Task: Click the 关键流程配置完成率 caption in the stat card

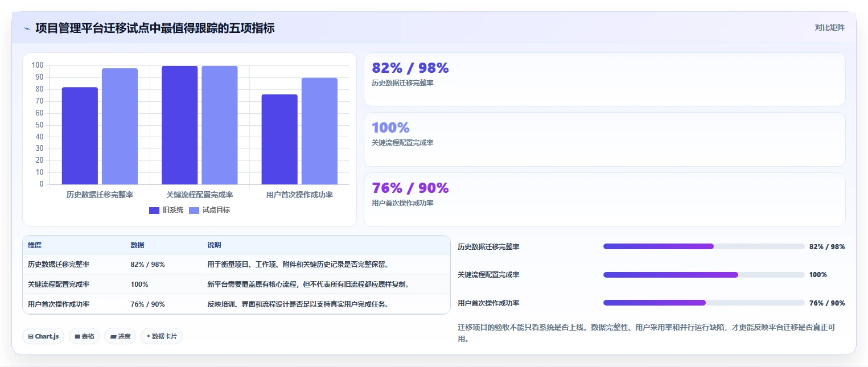Action: coord(402,143)
